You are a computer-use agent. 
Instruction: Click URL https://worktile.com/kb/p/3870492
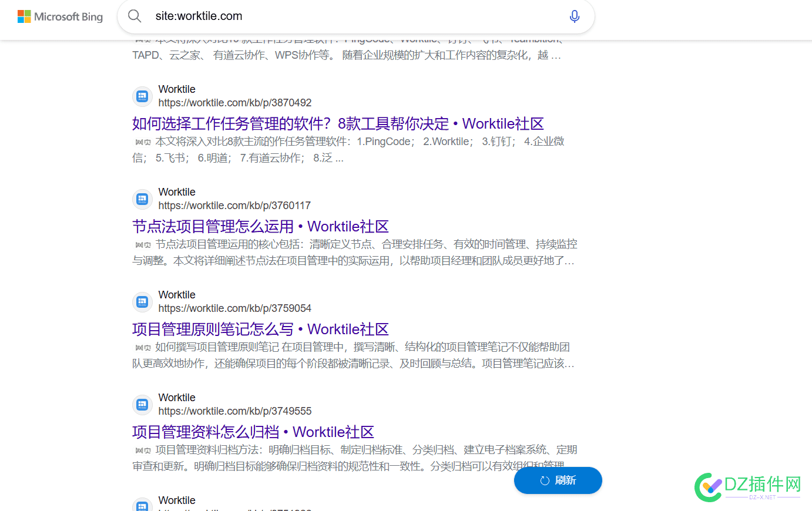235,103
